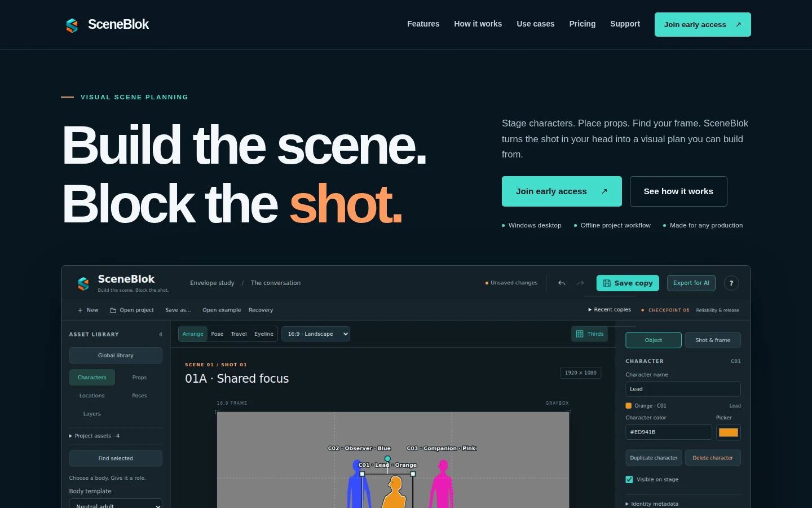Select the blue Observer character figure on stage

click(x=358, y=484)
